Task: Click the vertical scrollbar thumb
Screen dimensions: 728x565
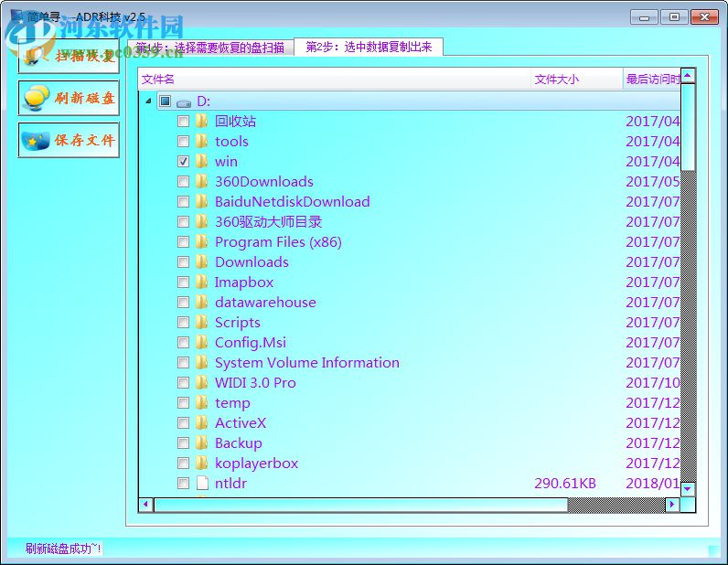Action: point(688,128)
